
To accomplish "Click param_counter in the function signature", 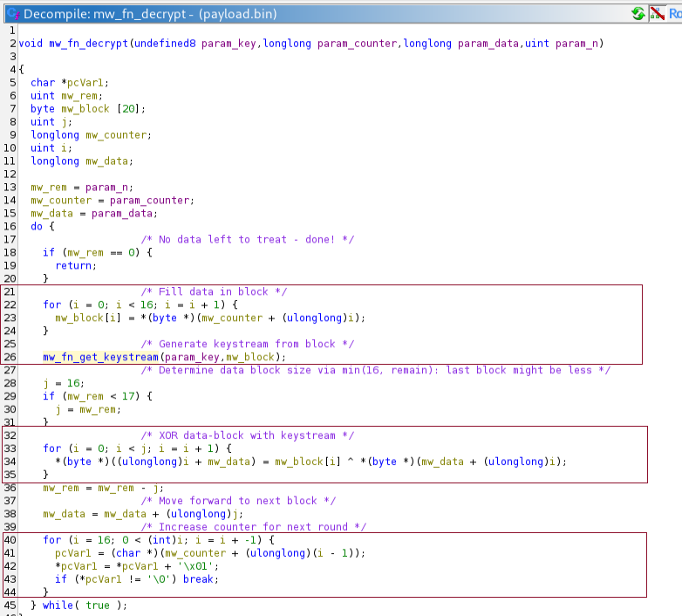I will click(357, 44).
